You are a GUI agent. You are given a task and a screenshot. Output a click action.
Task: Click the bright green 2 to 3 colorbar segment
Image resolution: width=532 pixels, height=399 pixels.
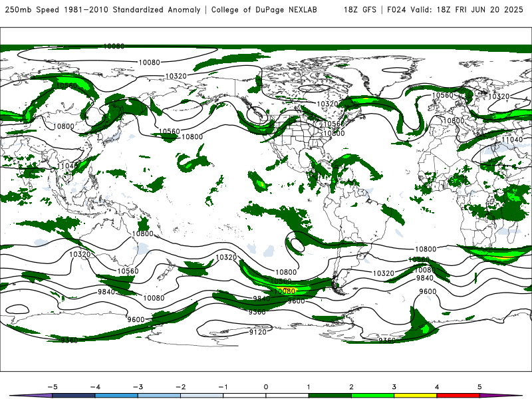373,396
